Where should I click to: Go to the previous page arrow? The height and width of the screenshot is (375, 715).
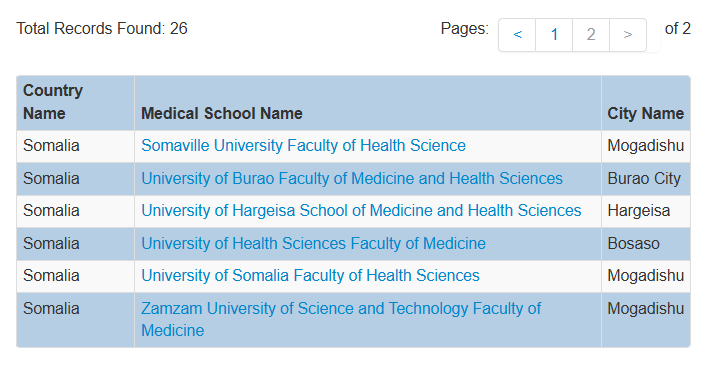coord(517,35)
